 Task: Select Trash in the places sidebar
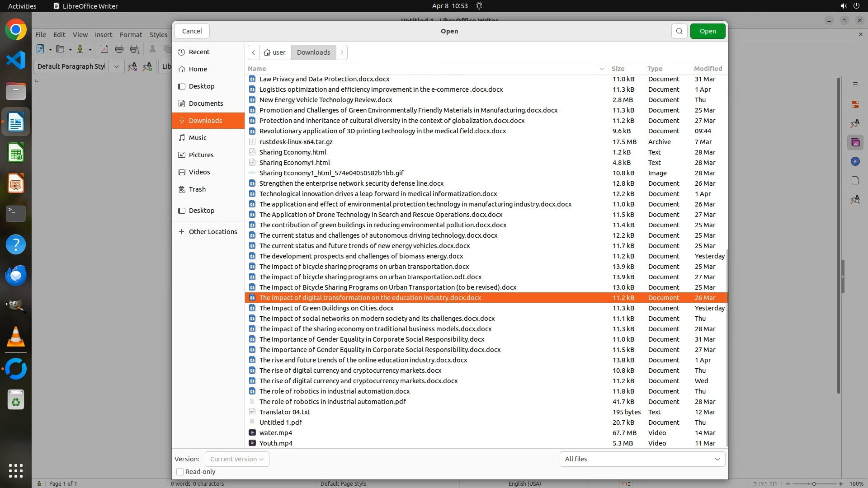(197, 189)
